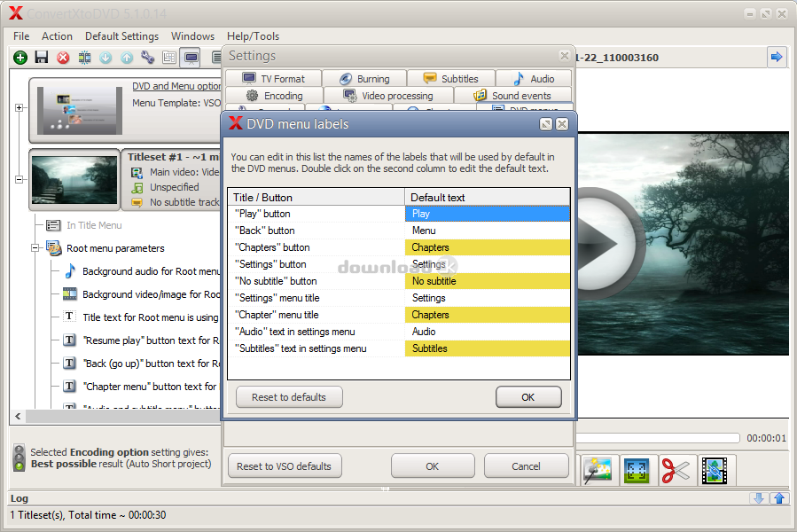797x532 pixels.
Task: Open the Windows menu
Action: 192,36
